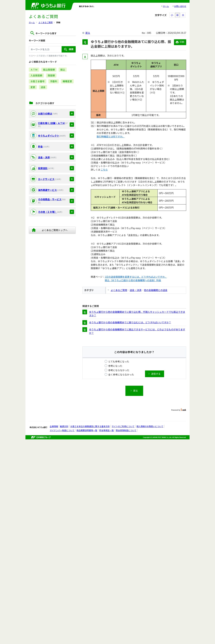The height and width of the screenshot is (644, 215).
Task: Click the 振込 keyword tag
Action: tap(63, 70)
